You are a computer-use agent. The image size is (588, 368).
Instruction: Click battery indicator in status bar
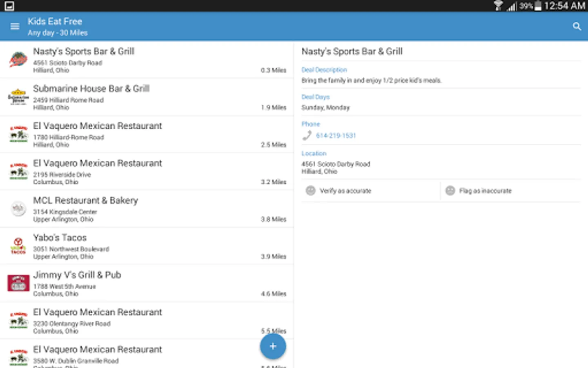538,6
